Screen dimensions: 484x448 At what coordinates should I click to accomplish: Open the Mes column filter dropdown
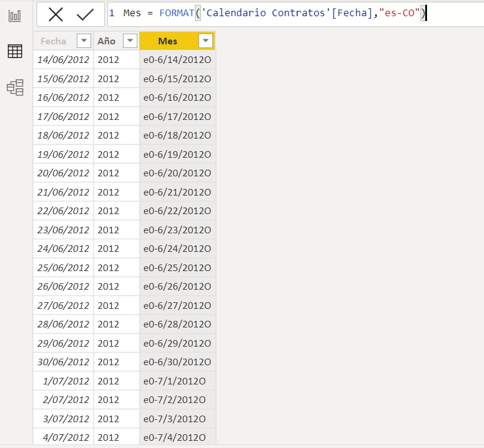(206, 41)
